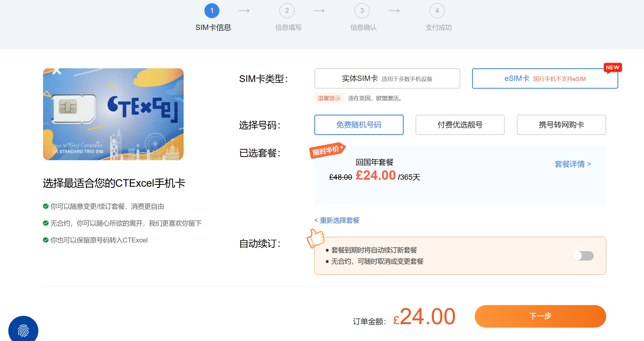This screenshot has width=644, height=341.
Task: Click step 4 circle labeled 支付成功
Action: click(x=437, y=11)
